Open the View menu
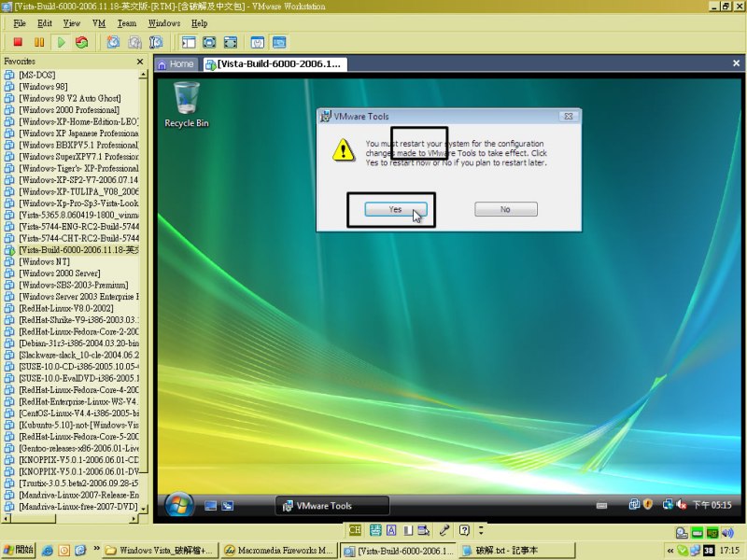Viewport: 747px width, 560px height. [x=72, y=23]
